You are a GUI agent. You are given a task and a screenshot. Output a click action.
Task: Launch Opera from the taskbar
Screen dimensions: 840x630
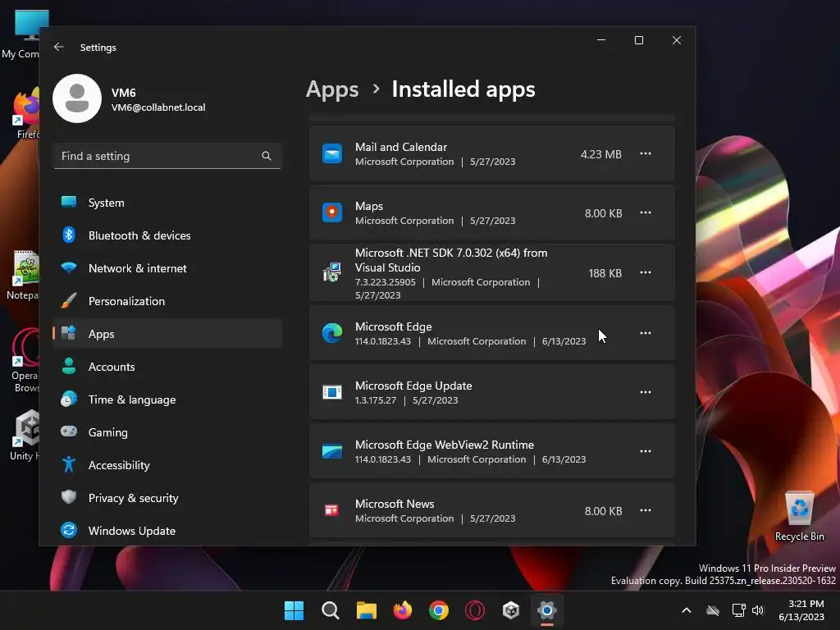coord(475,610)
